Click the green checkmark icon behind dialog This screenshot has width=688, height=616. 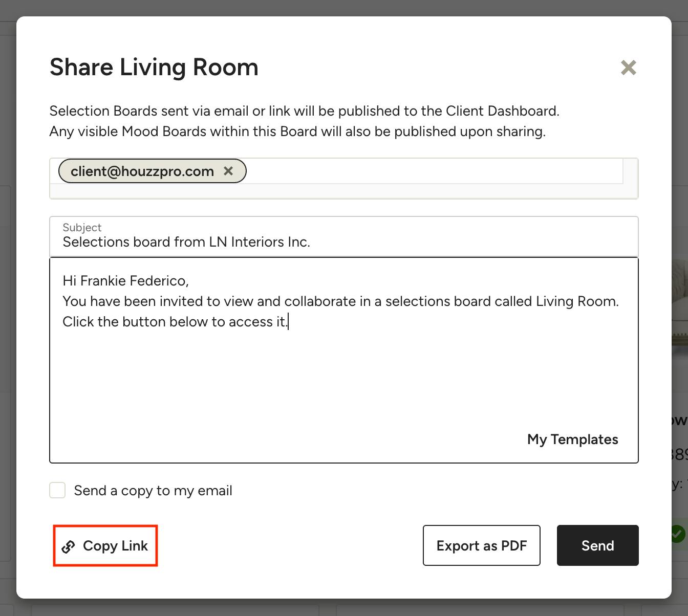(x=678, y=534)
